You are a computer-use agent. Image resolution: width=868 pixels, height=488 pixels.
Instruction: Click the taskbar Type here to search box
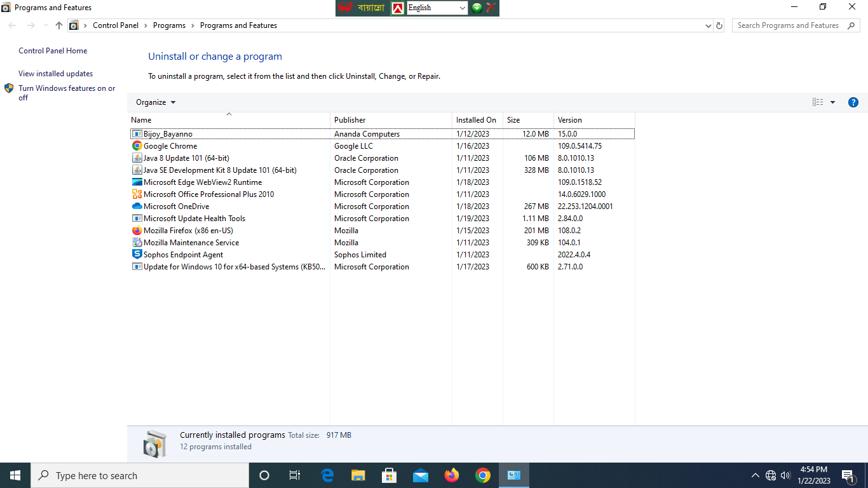point(140,475)
